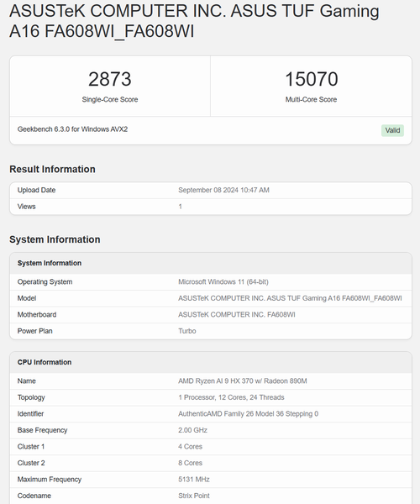Click the Turbo power plan value
Viewport: 420px width, 504px height.
point(187,331)
